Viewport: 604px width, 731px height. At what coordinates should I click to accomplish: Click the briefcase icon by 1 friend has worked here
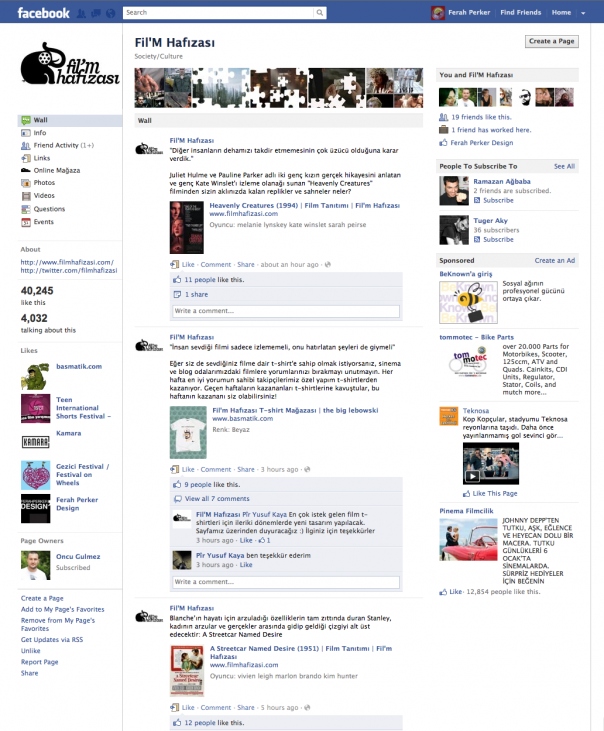pos(443,130)
